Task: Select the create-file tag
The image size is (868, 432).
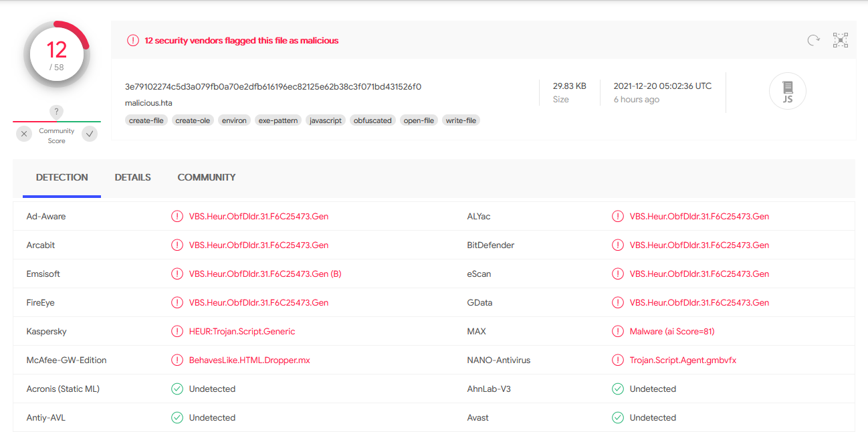Action: click(x=146, y=121)
